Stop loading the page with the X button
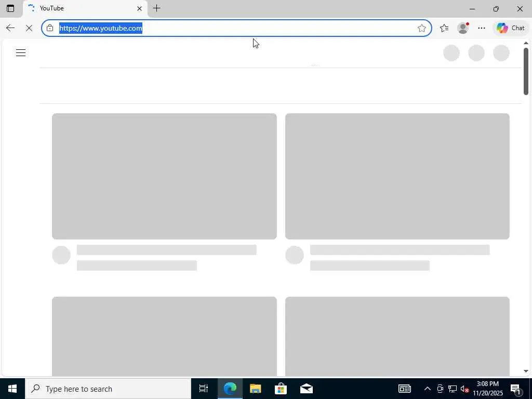Screen dimensions: 532x399 [x=29, y=28]
